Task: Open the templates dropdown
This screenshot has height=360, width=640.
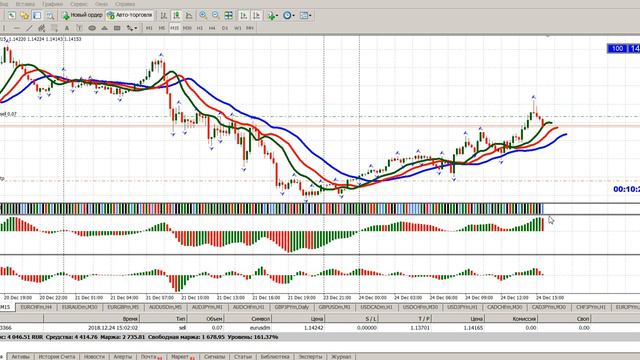Action: 305,16
